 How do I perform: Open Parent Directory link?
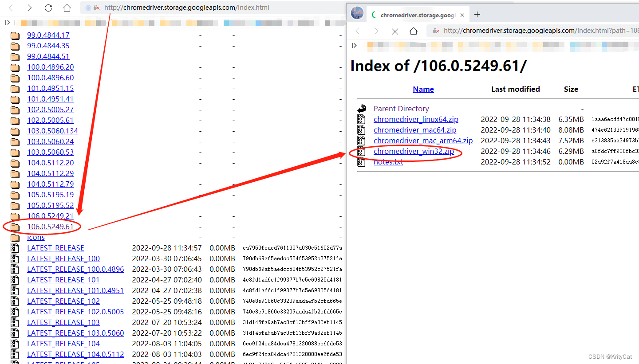click(401, 109)
